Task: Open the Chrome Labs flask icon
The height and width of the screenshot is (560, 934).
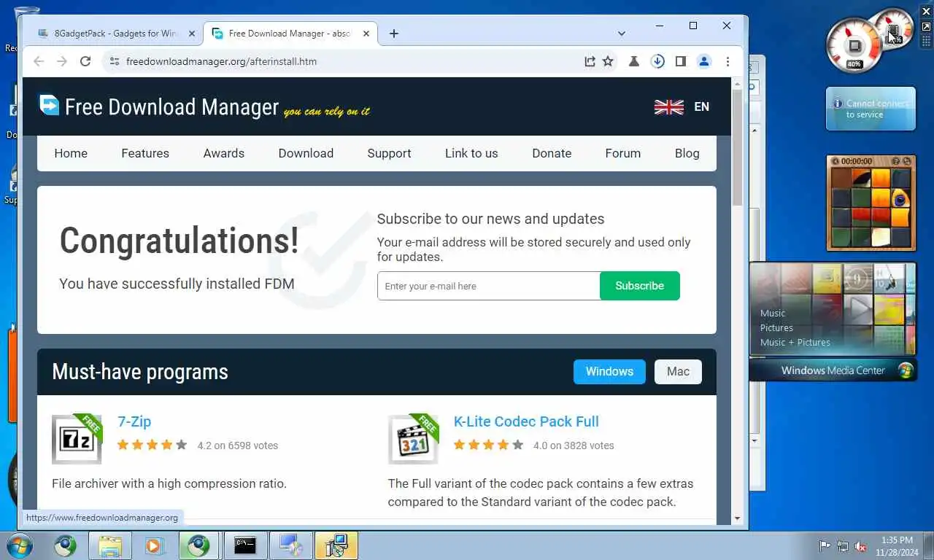Action: [x=634, y=61]
